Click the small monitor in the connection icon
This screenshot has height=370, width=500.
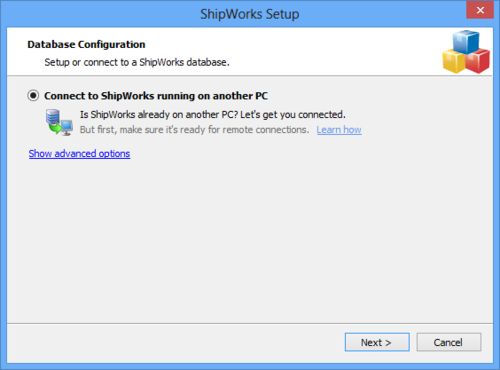pos(67,128)
